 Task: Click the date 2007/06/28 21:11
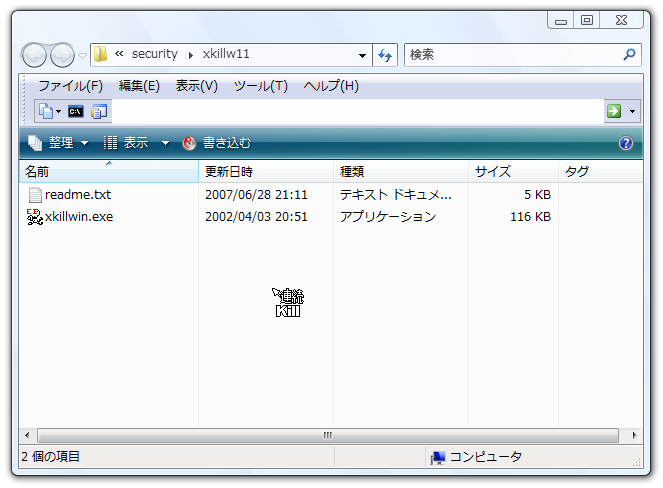point(256,195)
